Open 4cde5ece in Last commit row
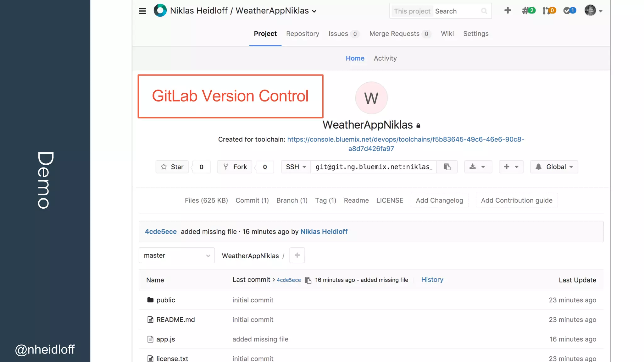The height and width of the screenshot is (362, 644). click(x=289, y=280)
